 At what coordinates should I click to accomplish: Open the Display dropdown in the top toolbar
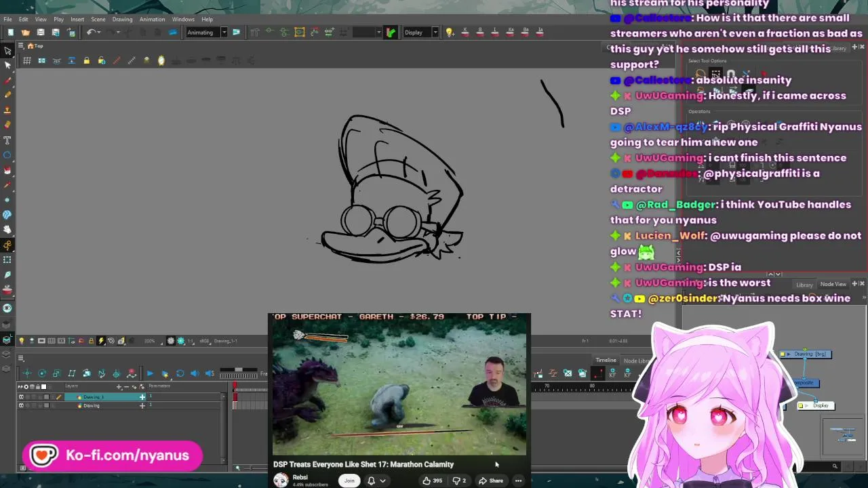420,33
